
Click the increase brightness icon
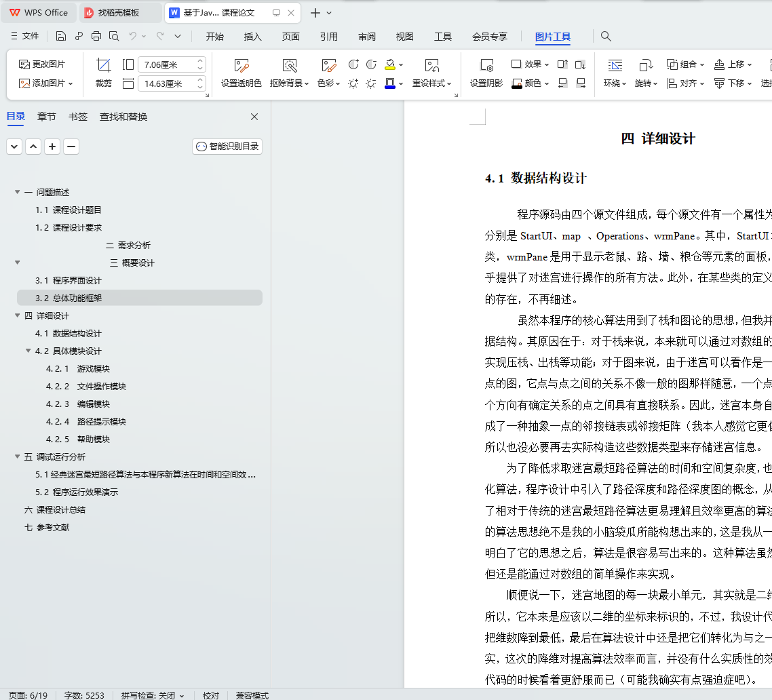point(353,83)
